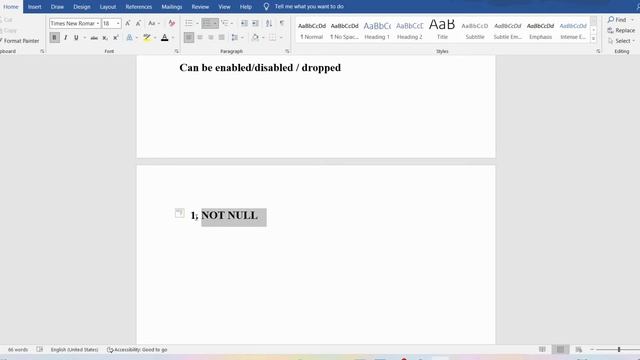Open Insert ribbon tab
This screenshot has height=360, width=640.
point(35,7)
